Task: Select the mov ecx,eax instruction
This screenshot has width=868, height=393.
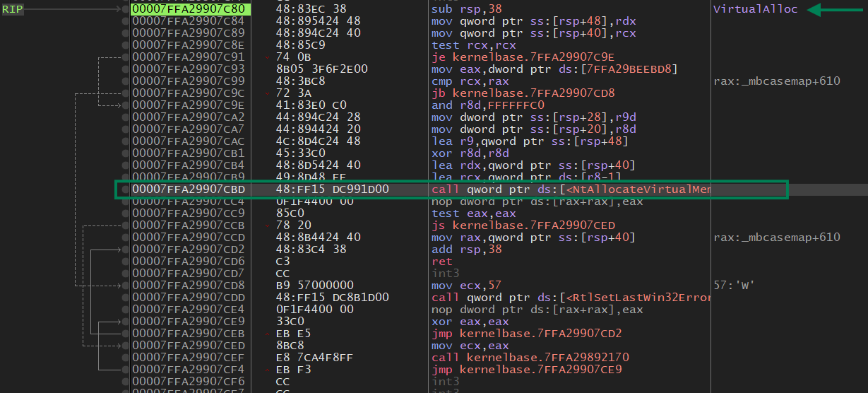Action: pos(470,346)
